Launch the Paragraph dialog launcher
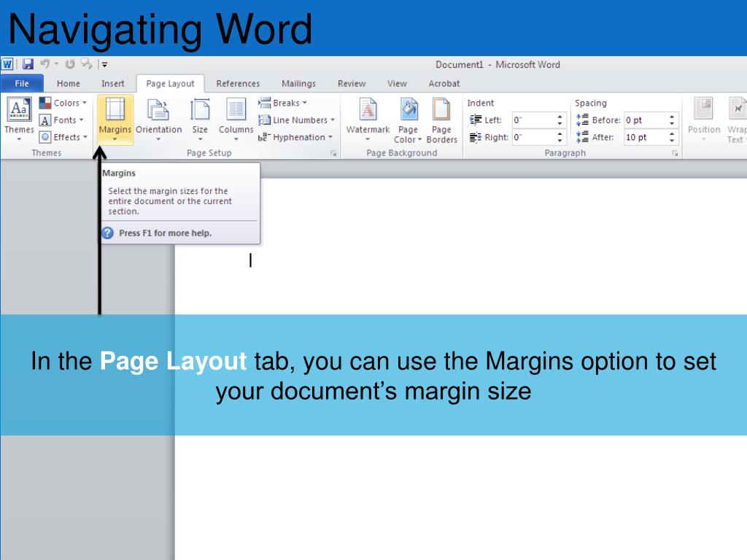The image size is (747, 560). pos(675,153)
